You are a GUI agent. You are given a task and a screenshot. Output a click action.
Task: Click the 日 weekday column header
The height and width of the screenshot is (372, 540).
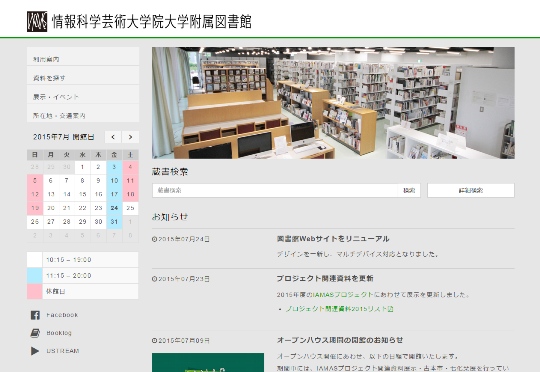35,155
